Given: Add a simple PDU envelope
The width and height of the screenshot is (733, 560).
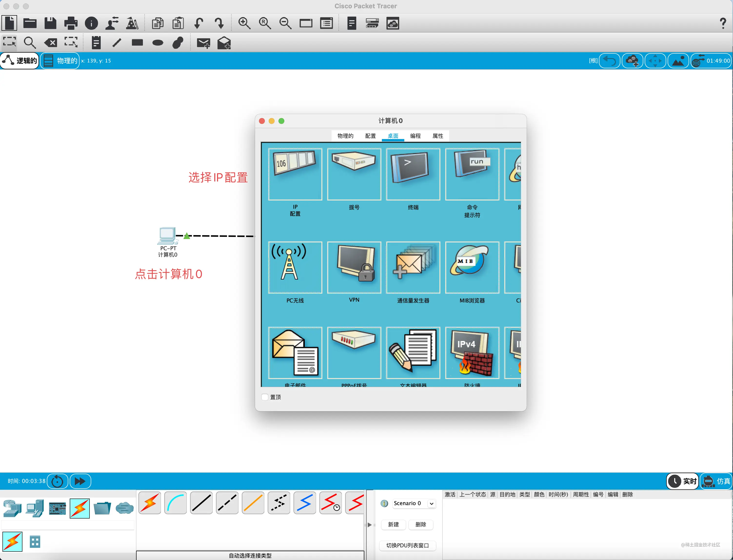Looking at the screenshot, I should click(203, 43).
